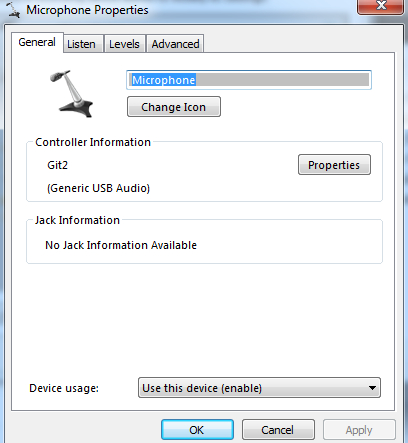Switch to the Listen tab
The image size is (408, 443).
[81, 44]
